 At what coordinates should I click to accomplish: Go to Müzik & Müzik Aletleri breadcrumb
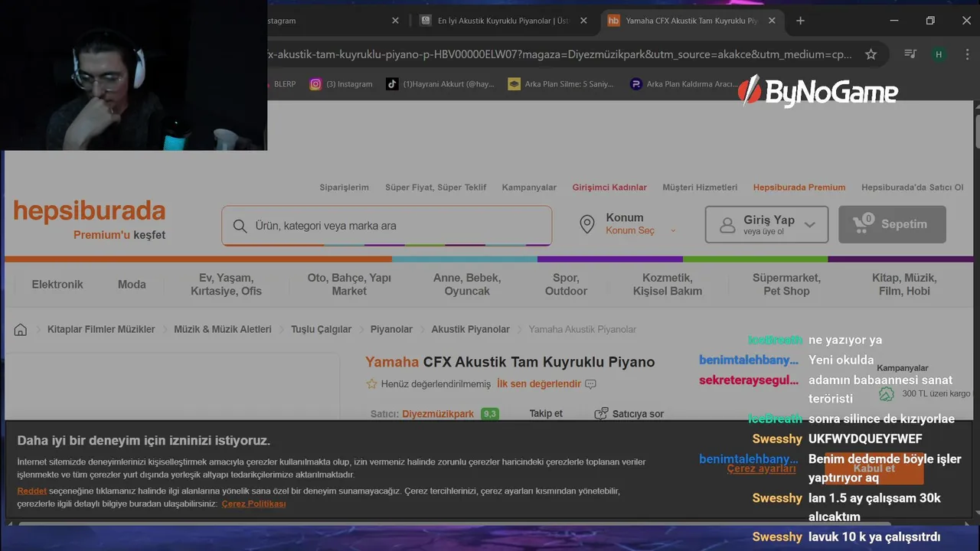click(223, 329)
